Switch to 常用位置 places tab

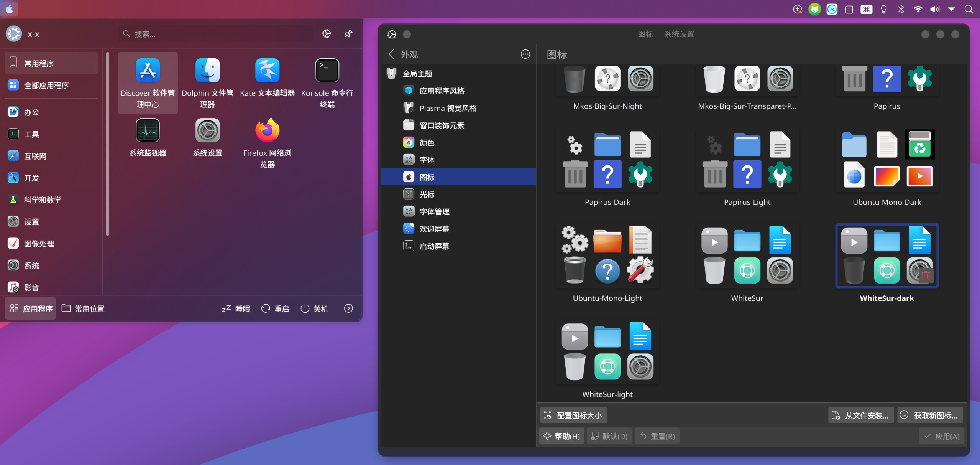tap(83, 308)
